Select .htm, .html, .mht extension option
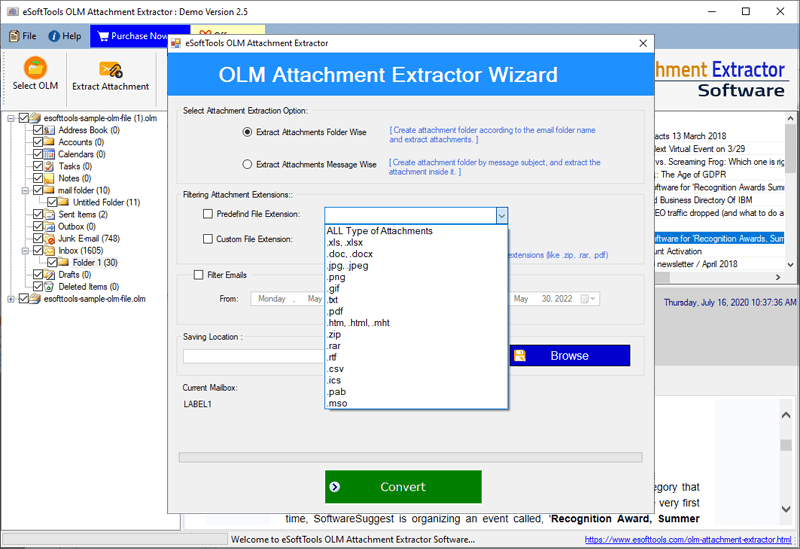Screen dimensions: 800x549 [x=416, y=322]
